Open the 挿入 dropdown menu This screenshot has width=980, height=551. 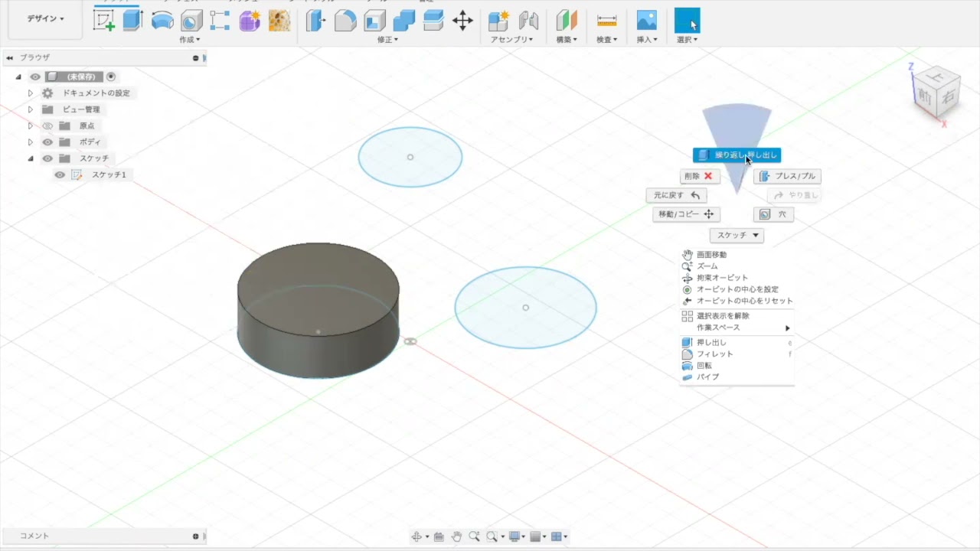[x=647, y=39]
